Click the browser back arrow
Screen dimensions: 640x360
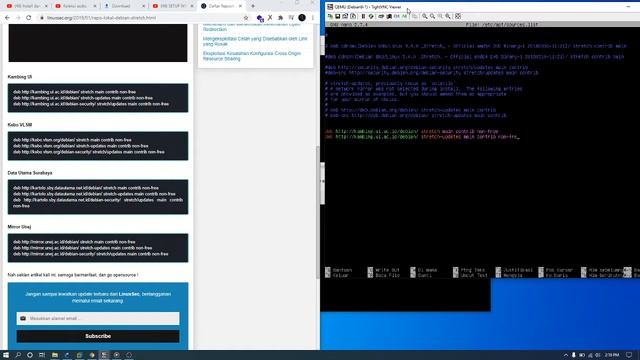tap(7, 18)
